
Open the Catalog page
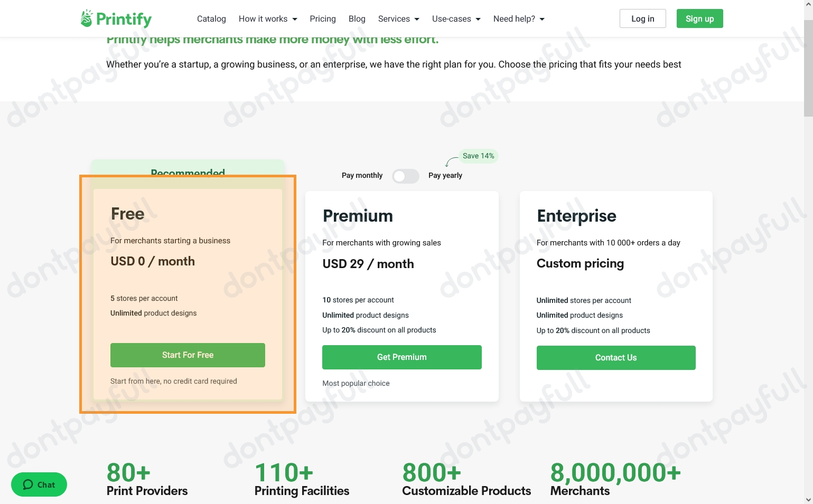point(211,19)
